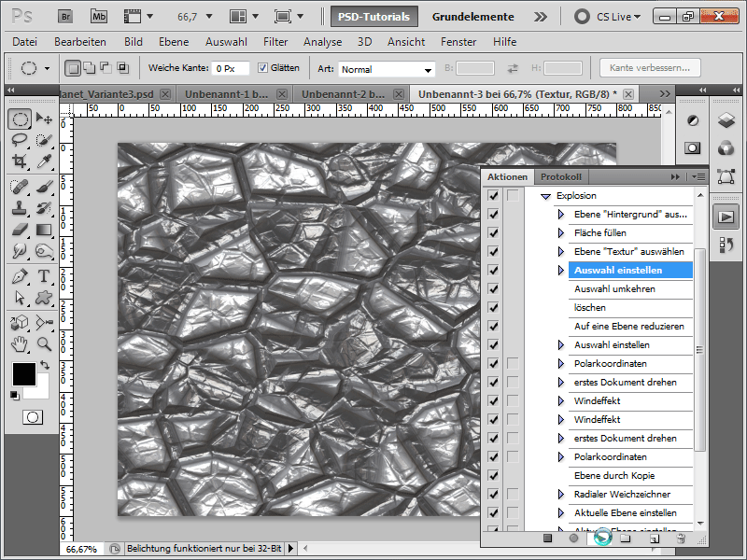Click the Kante verbessern button
Image resolution: width=747 pixels, height=560 pixels.
pos(650,67)
